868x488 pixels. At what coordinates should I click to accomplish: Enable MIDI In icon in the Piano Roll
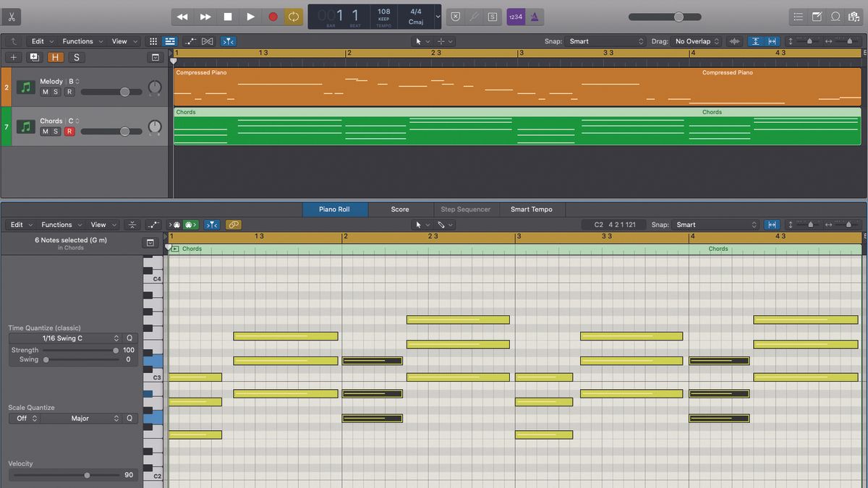click(176, 225)
